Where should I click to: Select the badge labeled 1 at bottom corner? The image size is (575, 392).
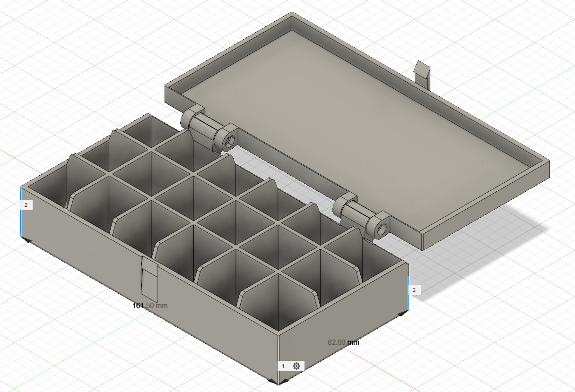point(284,366)
